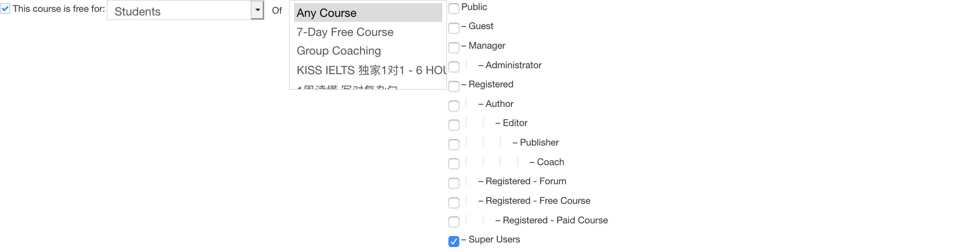
Task: Check 'Registered - Forum' checkbox
Action: pos(454,183)
